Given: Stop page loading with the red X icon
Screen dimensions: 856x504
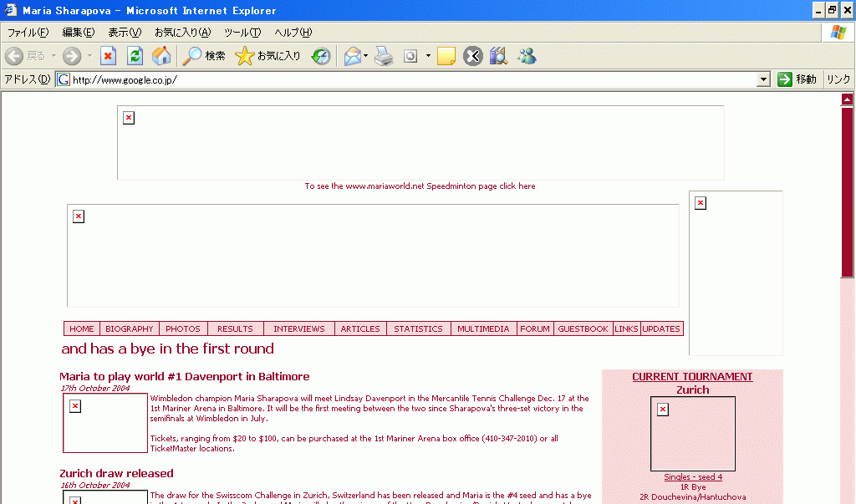Looking at the screenshot, I should (108, 56).
